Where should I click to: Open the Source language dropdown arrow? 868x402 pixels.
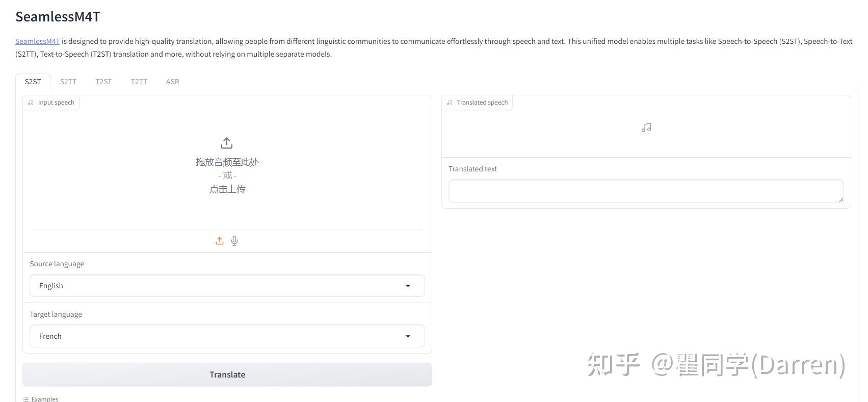pos(408,286)
